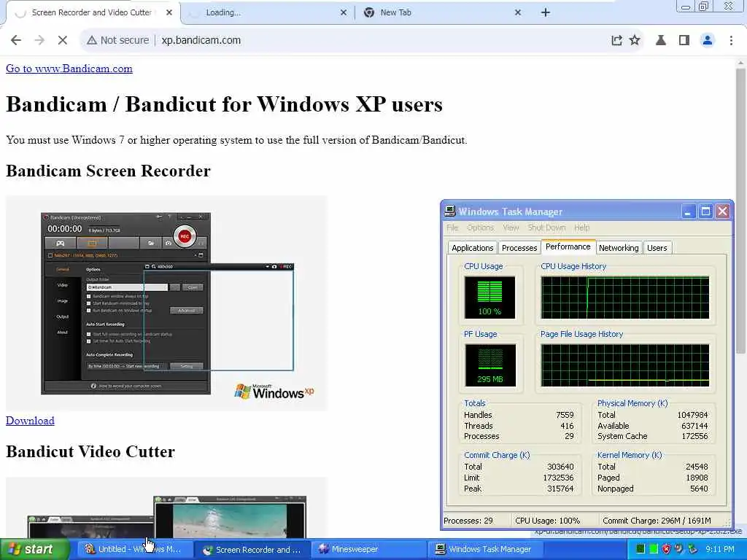Open the Chrome profile avatar

point(708,41)
